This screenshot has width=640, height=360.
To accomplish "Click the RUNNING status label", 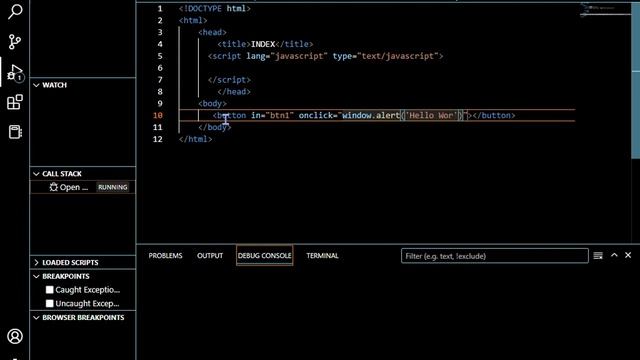I will (x=113, y=187).
